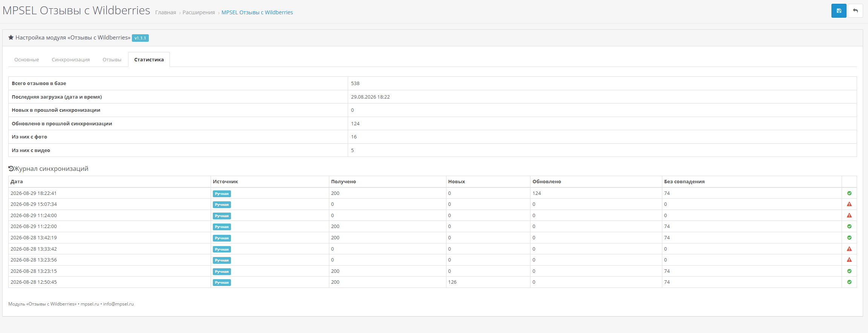The height and width of the screenshot is (333, 868).
Task: Open the Основные tab
Action: [x=27, y=59]
